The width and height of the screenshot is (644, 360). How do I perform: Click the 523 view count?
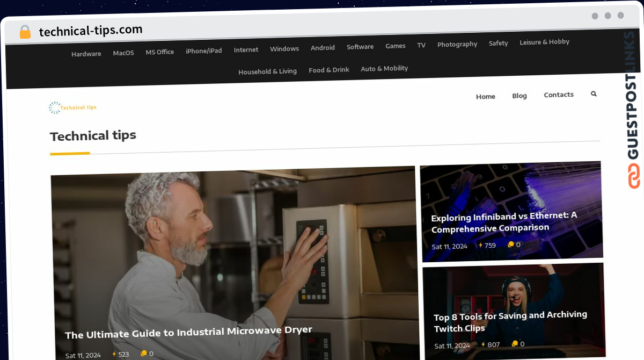pos(123,354)
